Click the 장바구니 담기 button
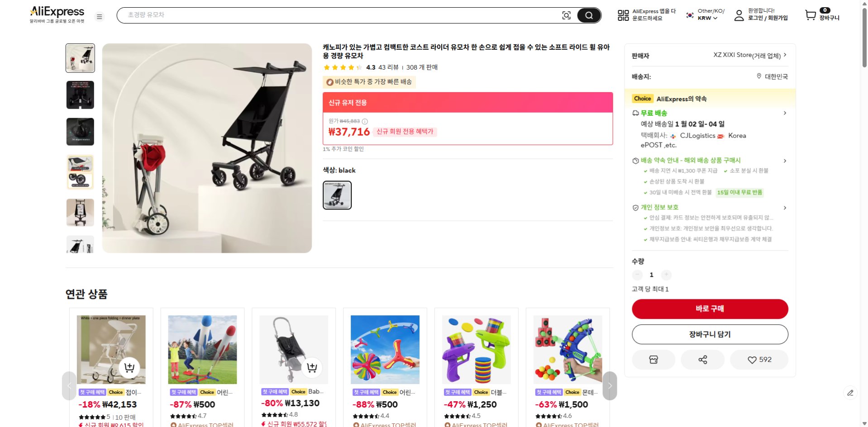Viewport: 868px width, 427px height. pyautogui.click(x=709, y=334)
